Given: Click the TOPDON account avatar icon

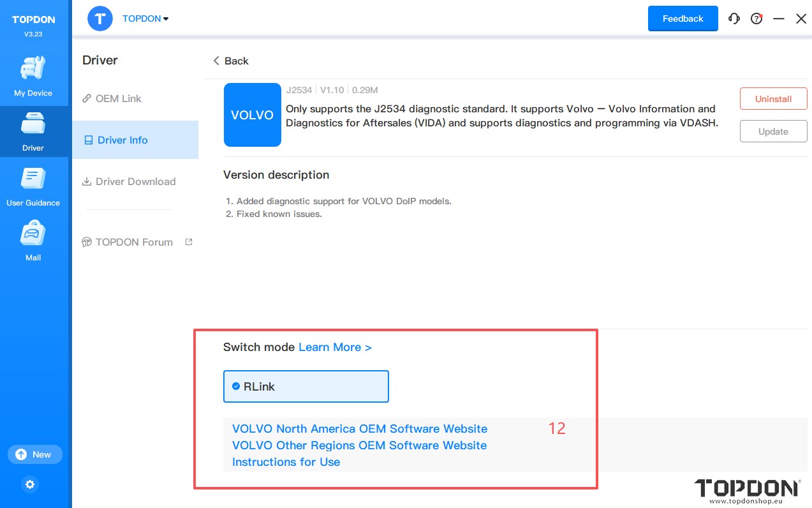Looking at the screenshot, I should pos(100,19).
